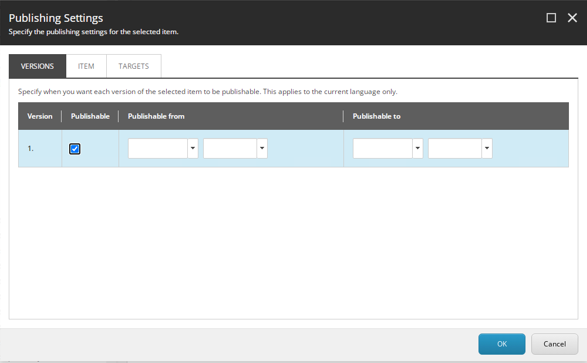Viewport: 587px width, 363px height.
Task: Switch to the Versions tab
Action: (37, 66)
